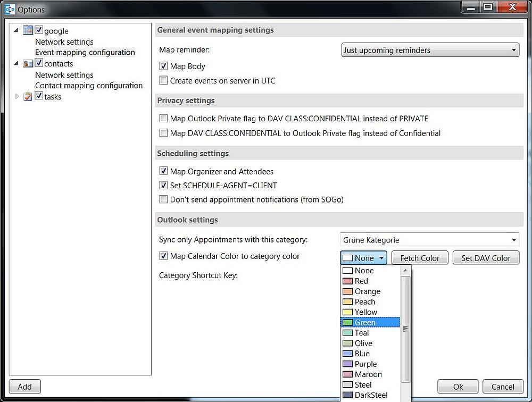Open the Map reminder dropdown

[430, 50]
